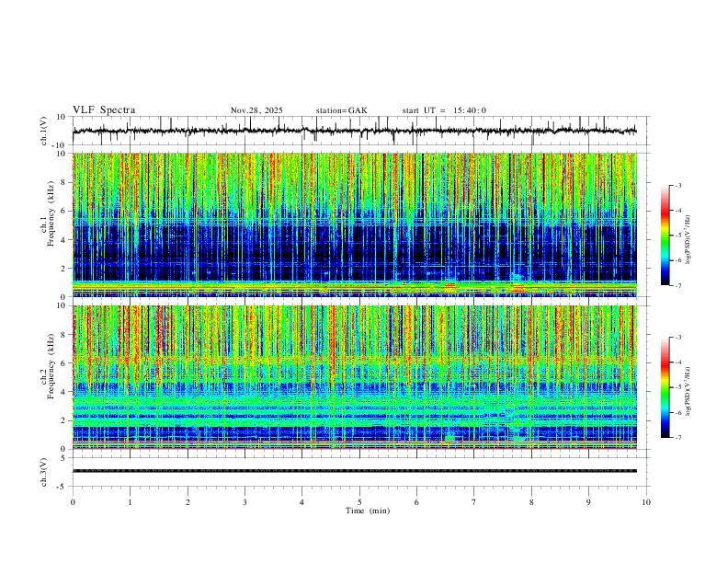Image resolution: width=728 pixels, height=563 pixels.
Task: Click the "6" kHz tick on ch.1 axis
Action: [x=63, y=211]
